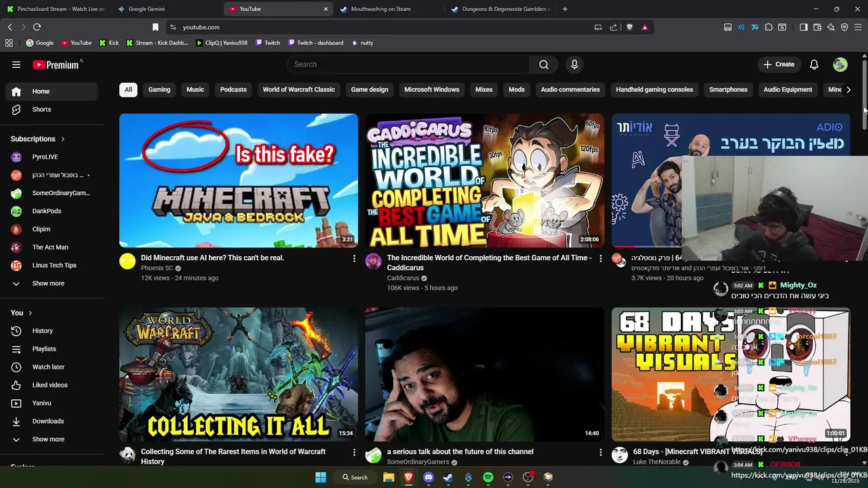Viewport: 868px width, 488px height.
Task: Open the Brave VPN shield icon
Action: point(844,27)
